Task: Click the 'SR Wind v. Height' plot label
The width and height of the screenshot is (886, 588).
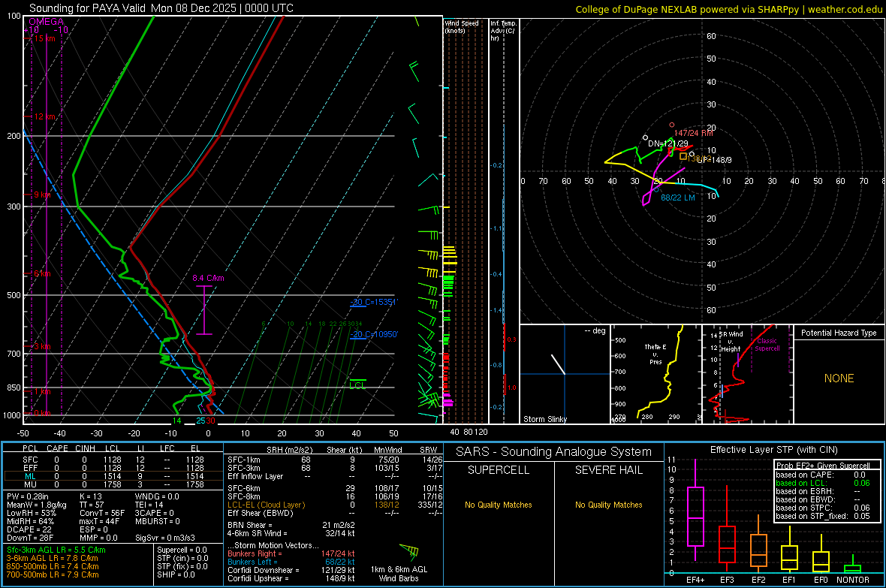Action: pos(731,342)
